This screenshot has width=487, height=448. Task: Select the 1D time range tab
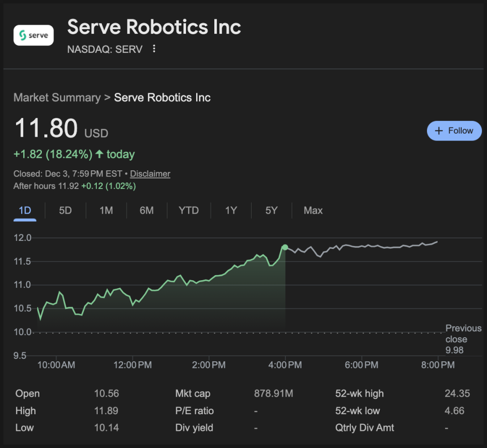[x=25, y=211]
